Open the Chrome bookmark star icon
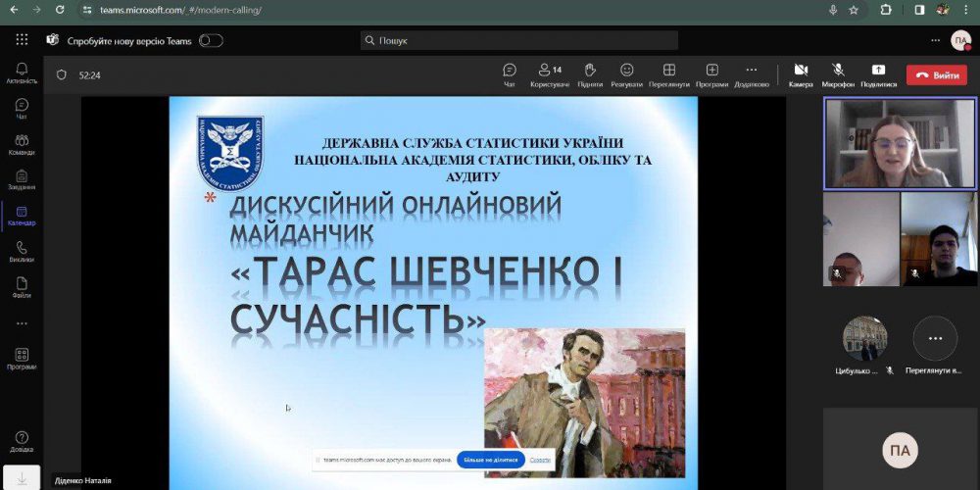980x490 pixels. click(854, 10)
